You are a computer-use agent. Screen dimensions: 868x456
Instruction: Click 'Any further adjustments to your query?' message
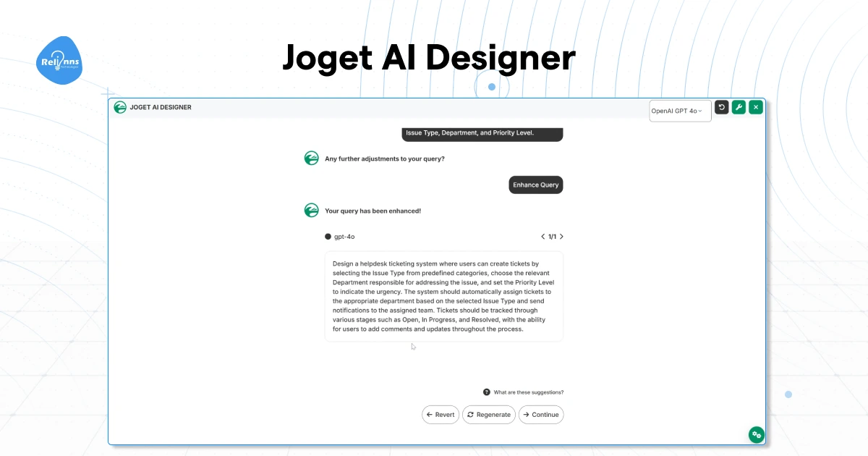pos(385,159)
